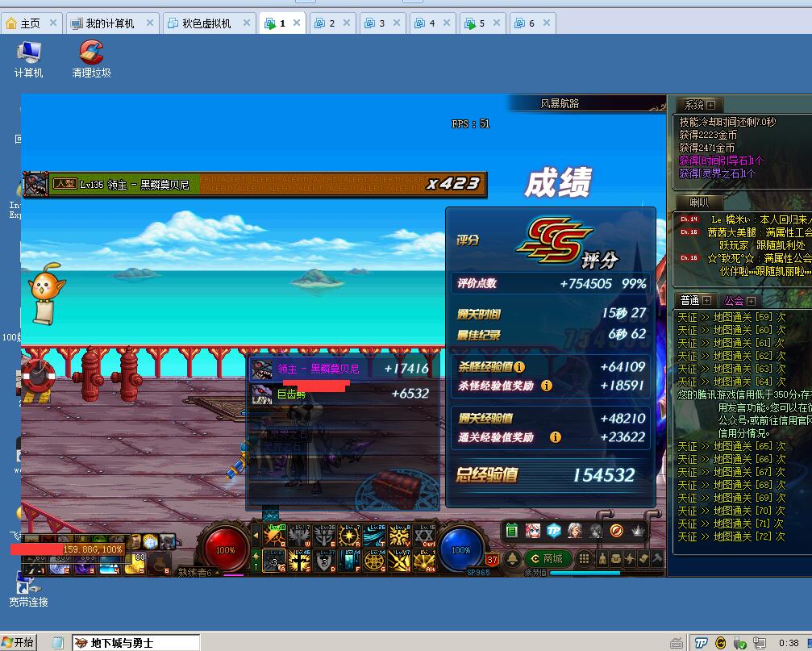Open the orange compass icon
The height and width of the screenshot is (651, 812).
click(x=616, y=530)
